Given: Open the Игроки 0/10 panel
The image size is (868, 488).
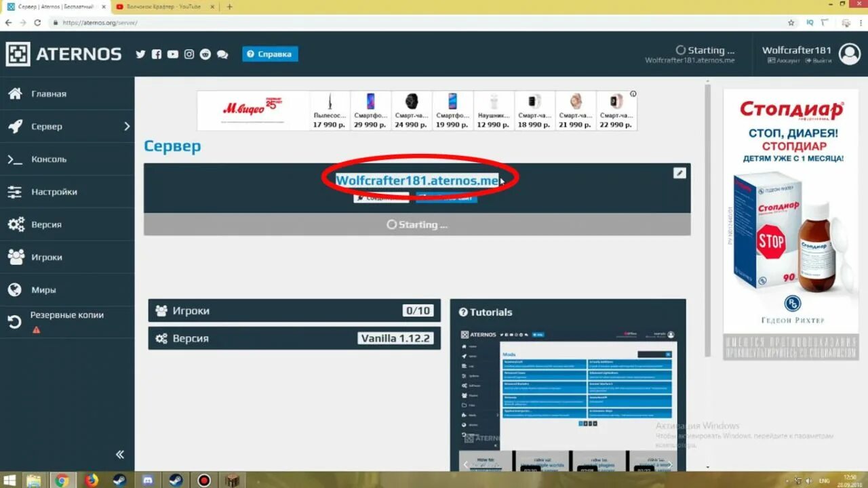Looking at the screenshot, I should point(294,310).
